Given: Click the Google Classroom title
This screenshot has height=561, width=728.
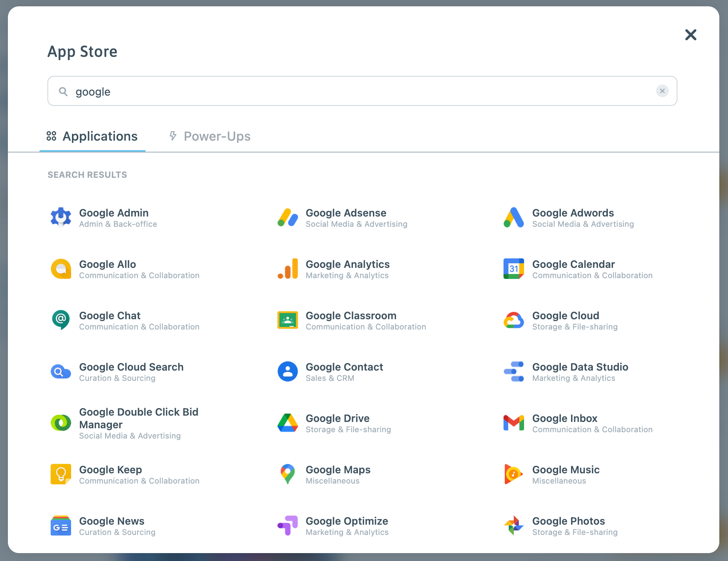Looking at the screenshot, I should [351, 316].
